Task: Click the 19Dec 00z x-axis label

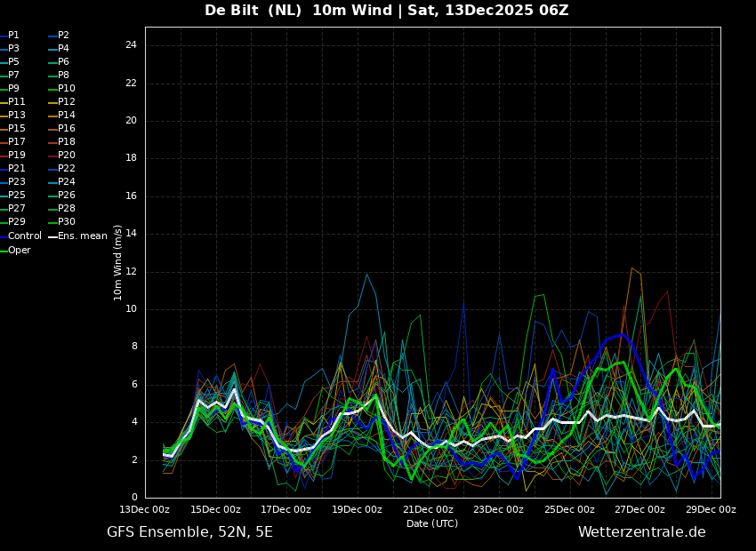Action: tap(358, 510)
